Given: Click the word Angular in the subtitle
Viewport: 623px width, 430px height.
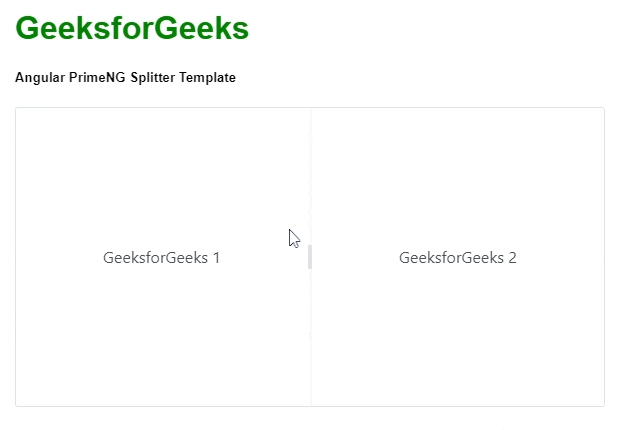Looking at the screenshot, I should pos(39,78).
